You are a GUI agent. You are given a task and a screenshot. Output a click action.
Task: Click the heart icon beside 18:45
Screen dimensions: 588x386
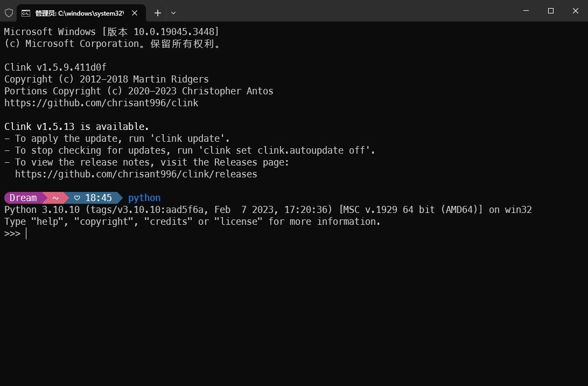pyautogui.click(x=78, y=198)
